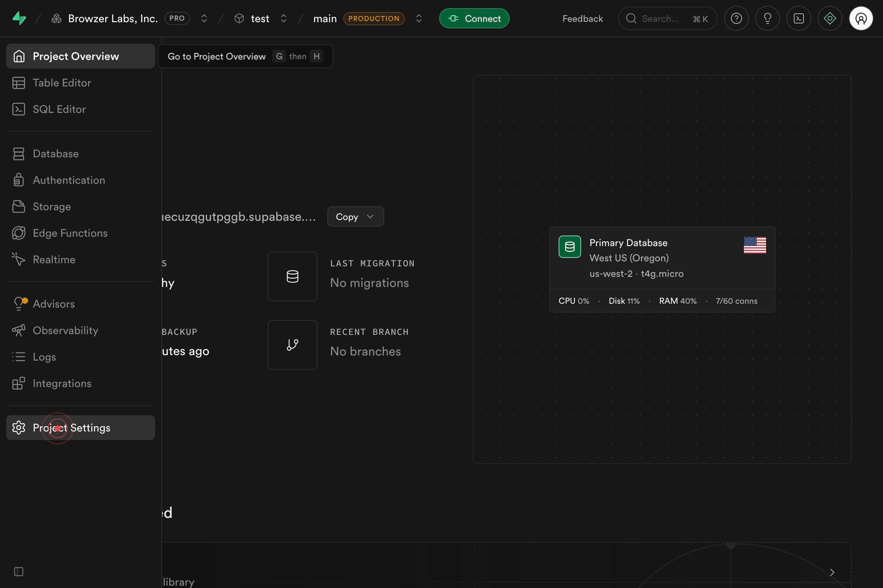
Task: Click the Project Settings gear icon
Action: [19, 428]
